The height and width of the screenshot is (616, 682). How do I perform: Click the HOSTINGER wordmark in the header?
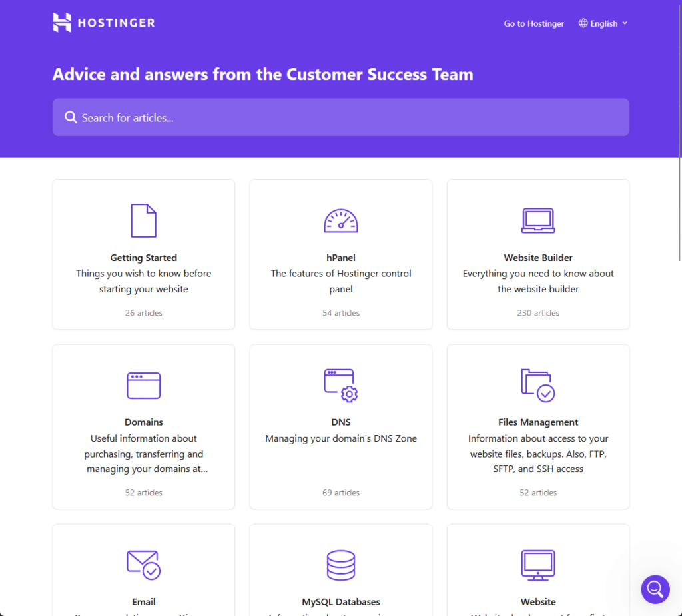pyautogui.click(x=116, y=23)
